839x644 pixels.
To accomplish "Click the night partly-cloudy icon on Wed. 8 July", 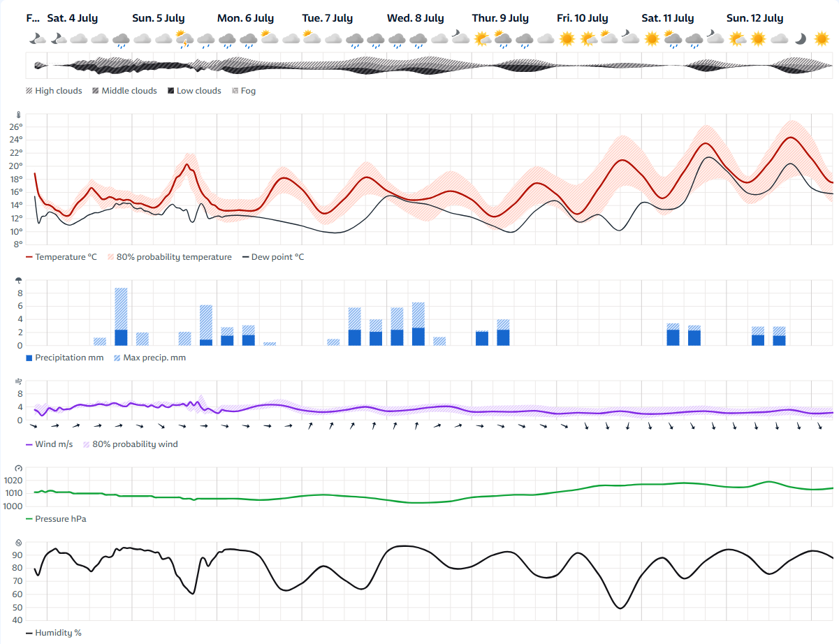I will tap(460, 38).
